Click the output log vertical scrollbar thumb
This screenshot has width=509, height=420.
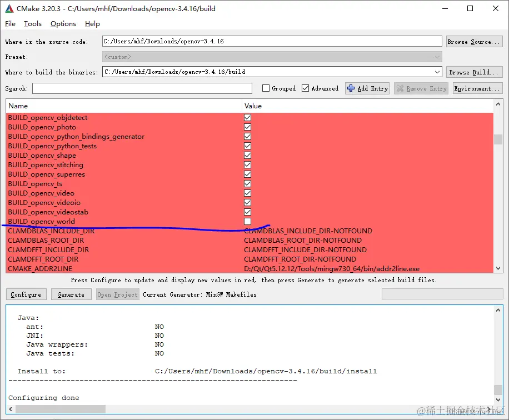498,390
